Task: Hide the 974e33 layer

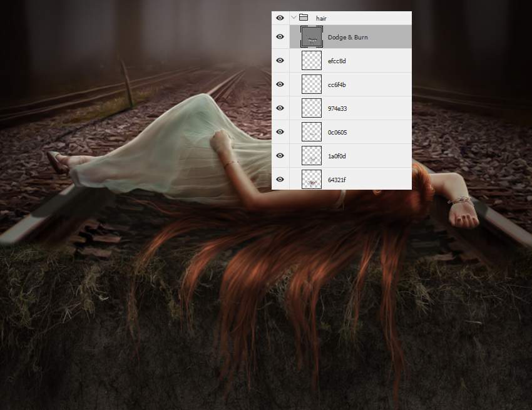Action: [280, 108]
